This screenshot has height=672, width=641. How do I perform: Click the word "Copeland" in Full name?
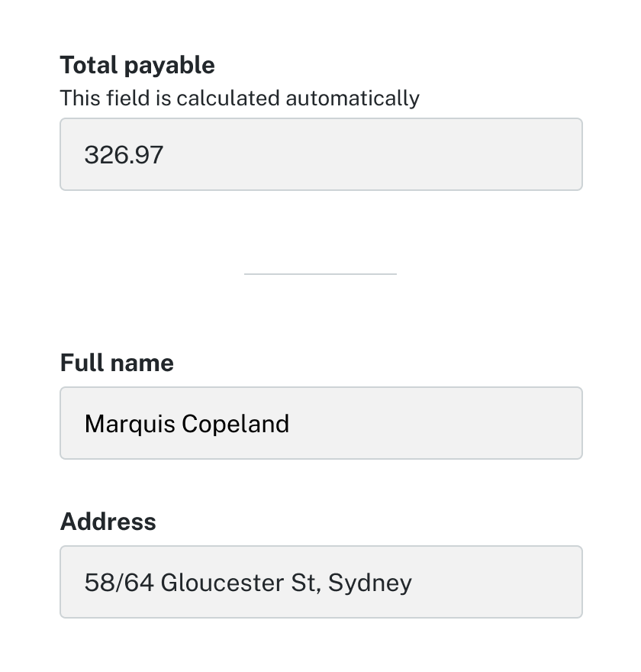coord(236,424)
